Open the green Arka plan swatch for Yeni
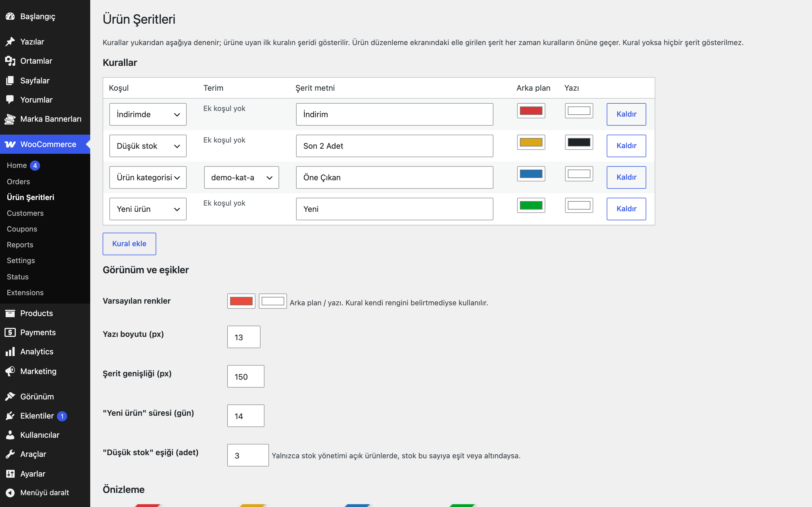The image size is (812, 507). pos(531,205)
